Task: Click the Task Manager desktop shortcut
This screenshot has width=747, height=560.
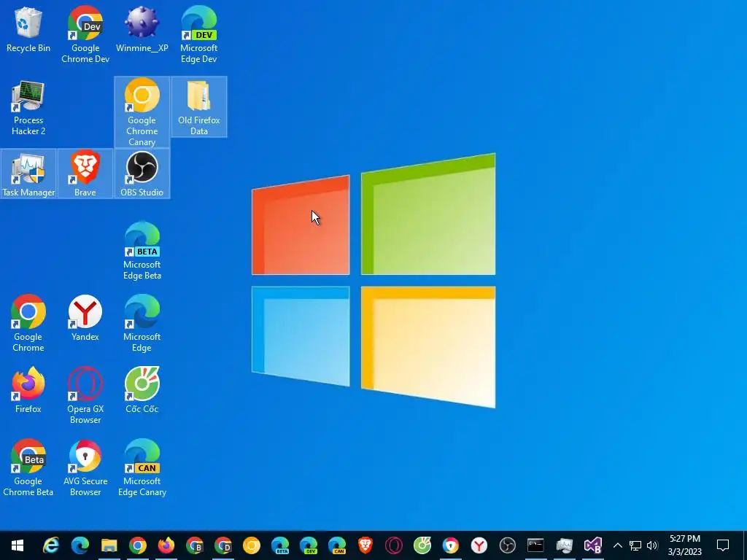Action: click(28, 174)
